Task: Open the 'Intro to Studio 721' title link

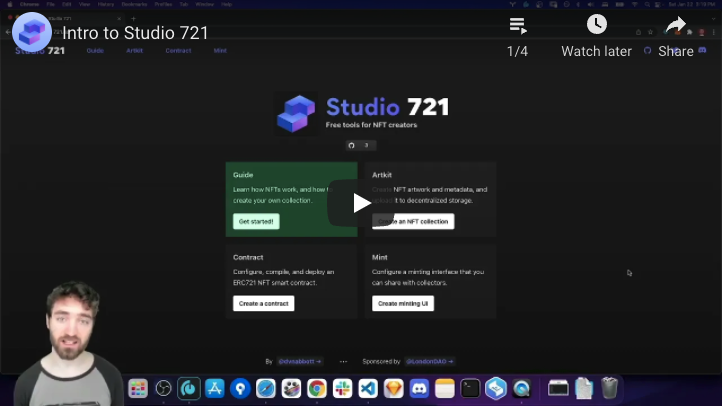Action: pos(135,33)
